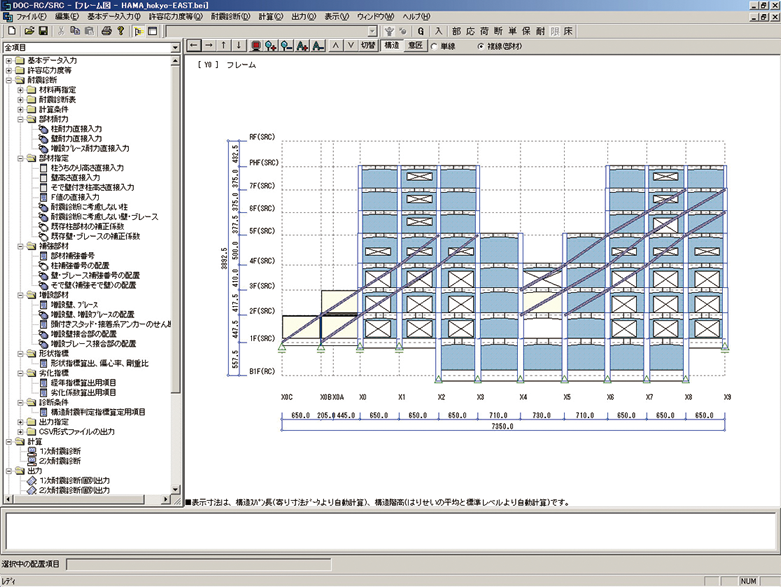The image size is (781, 587).
Task: Select the 複線(部材) radio button
Action: click(x=481, y=46)
